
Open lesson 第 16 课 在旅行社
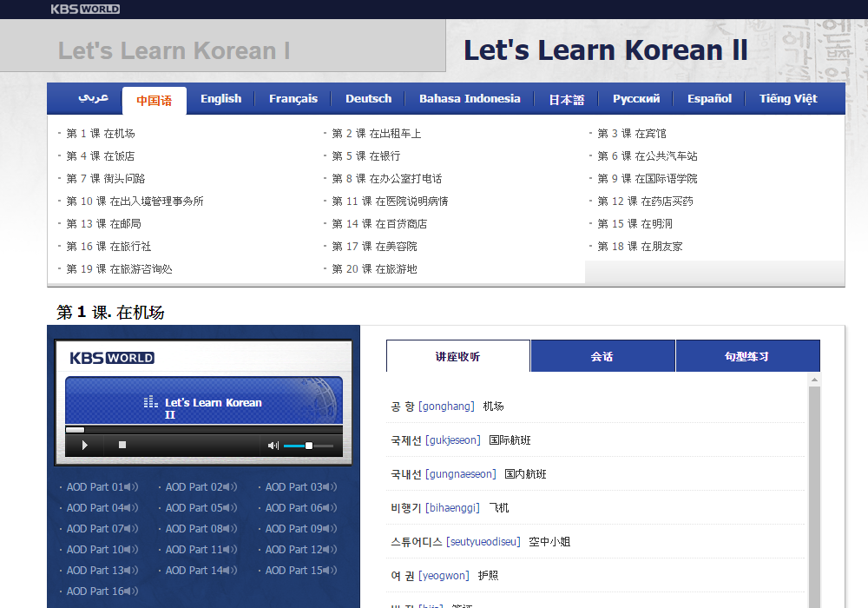click(x=108, y=247)
